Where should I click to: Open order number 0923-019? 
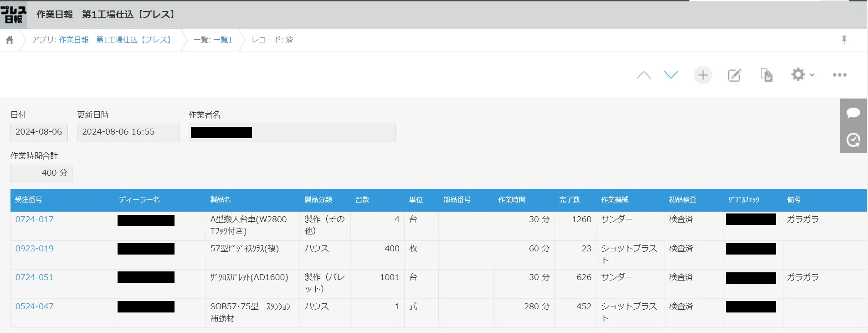[35, 249]
